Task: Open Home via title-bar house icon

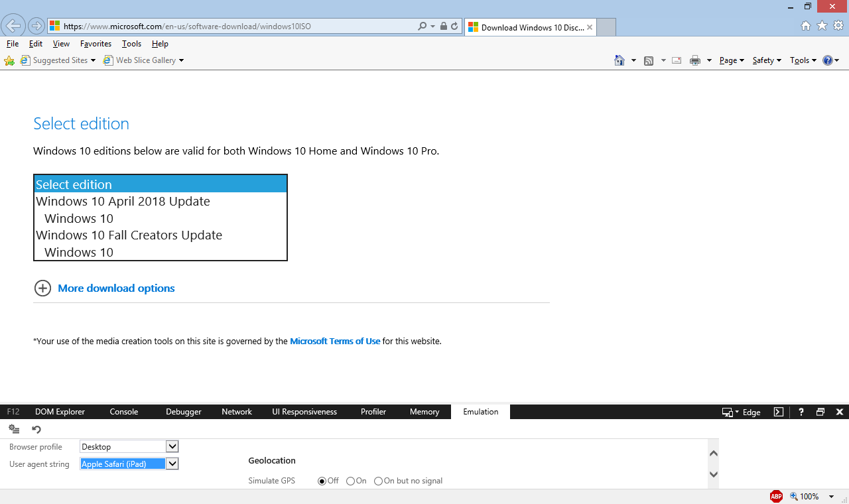Action: (806, 26)
